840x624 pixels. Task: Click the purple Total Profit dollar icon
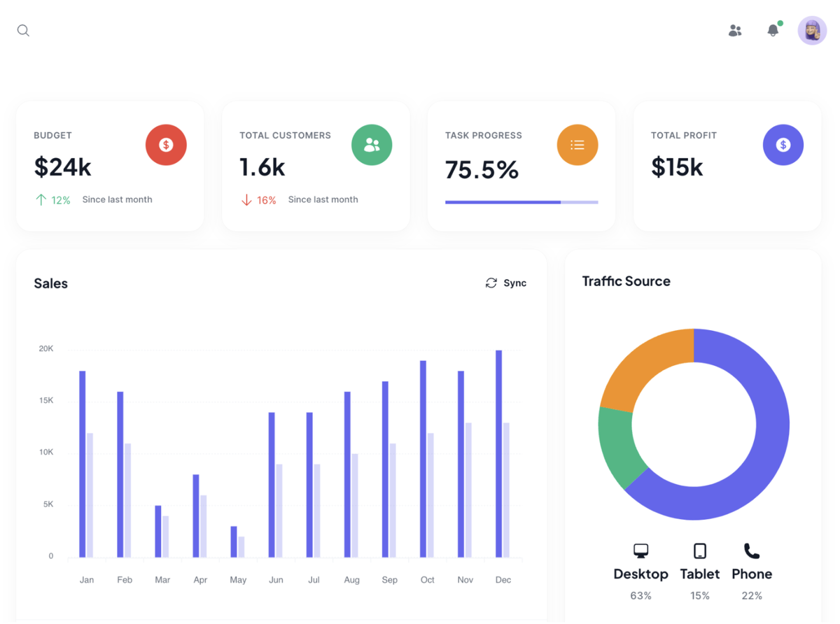click(x=783, y=145)
